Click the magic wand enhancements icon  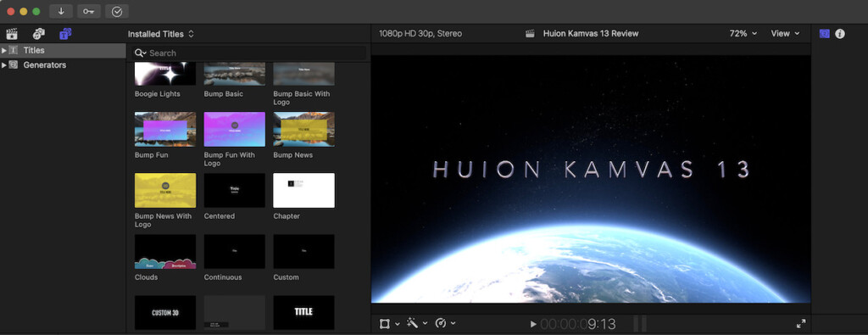coord(413,323)
